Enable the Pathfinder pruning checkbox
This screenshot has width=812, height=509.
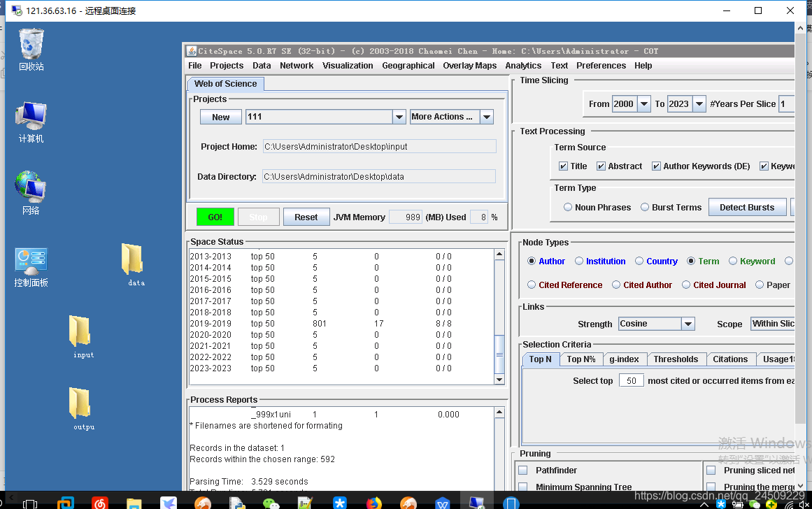(x=523, y=470)
